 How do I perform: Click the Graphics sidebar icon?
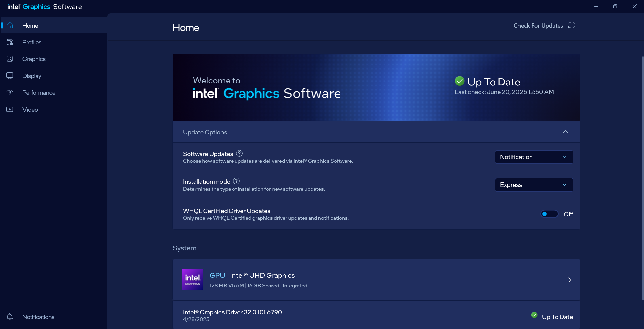[10, 59]
